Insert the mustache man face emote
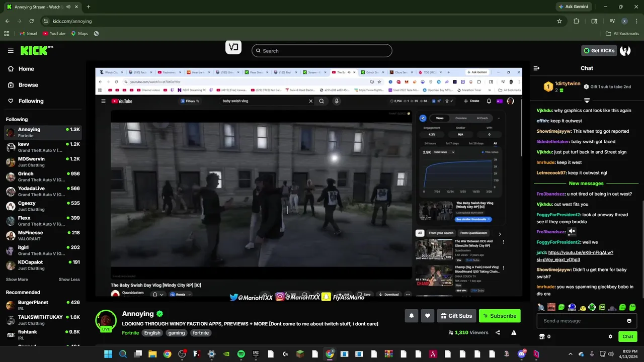 (x=551, y=307)
